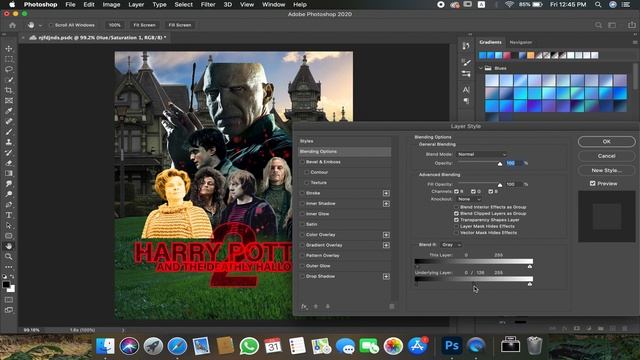Select the Hand tool in toolbar
The image size is (640, 360).
[9, 246]
